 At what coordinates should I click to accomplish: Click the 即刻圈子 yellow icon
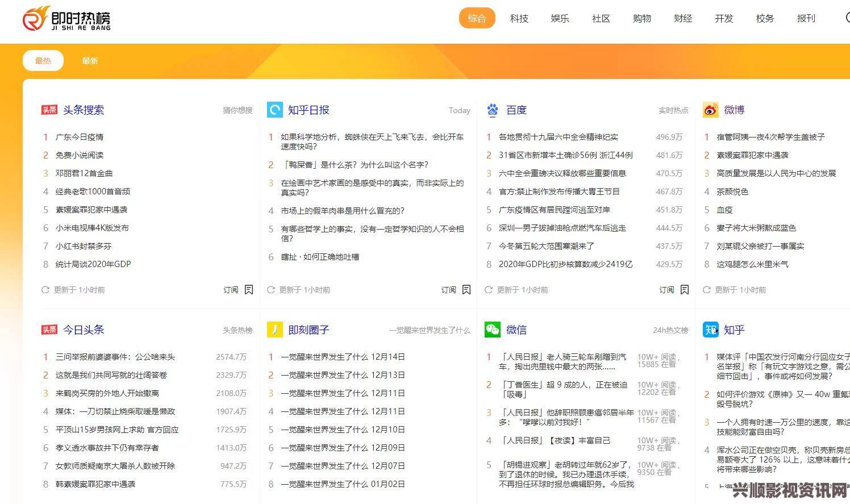click(275, 330)
